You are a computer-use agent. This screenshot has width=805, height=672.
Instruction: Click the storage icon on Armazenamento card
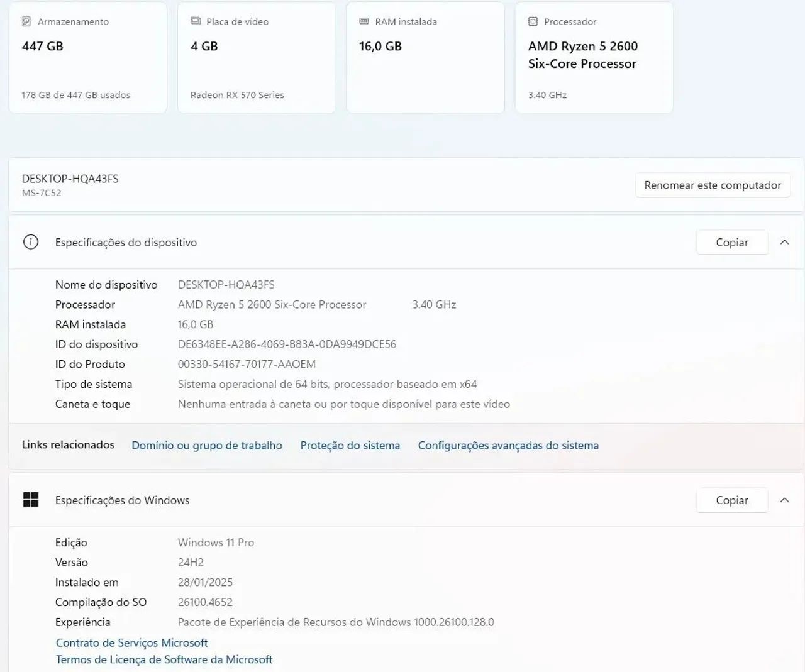tap(26, 21)
